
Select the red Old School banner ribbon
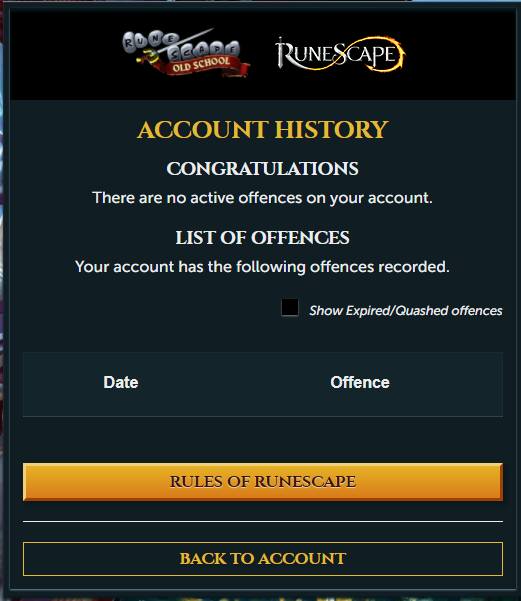pos(201,65)
